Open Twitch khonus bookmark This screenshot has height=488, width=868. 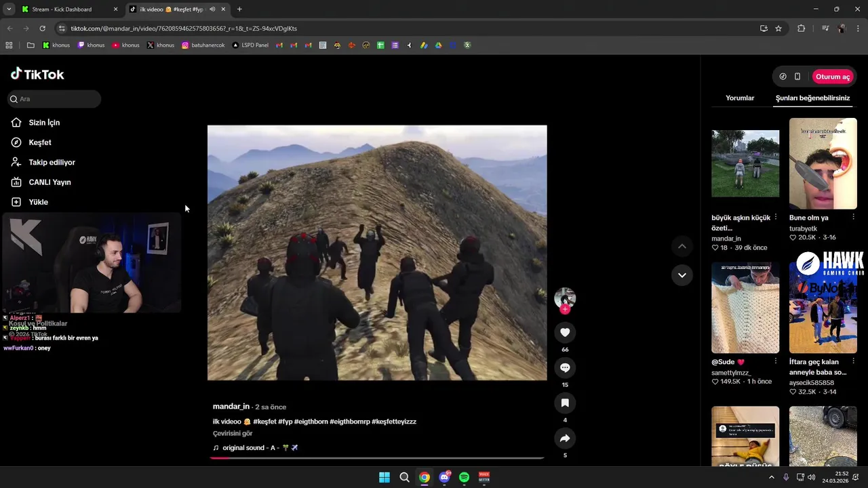coord(91,45)
